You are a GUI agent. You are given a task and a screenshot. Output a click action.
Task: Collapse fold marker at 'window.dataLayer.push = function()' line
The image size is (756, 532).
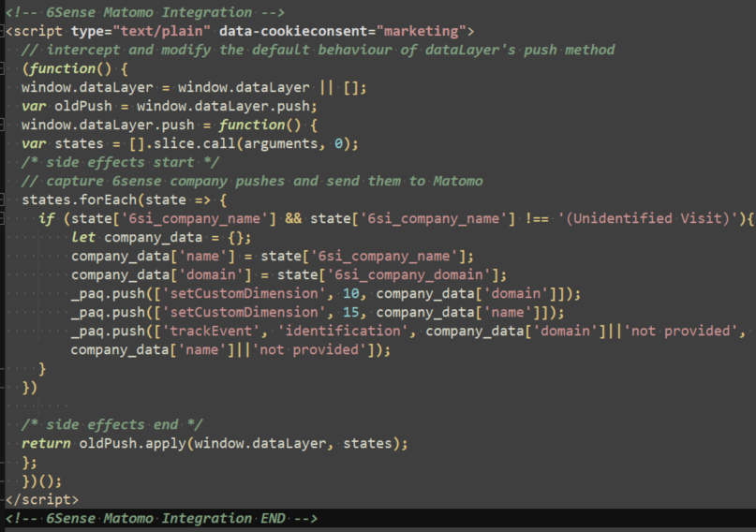(x=2, y=126)
